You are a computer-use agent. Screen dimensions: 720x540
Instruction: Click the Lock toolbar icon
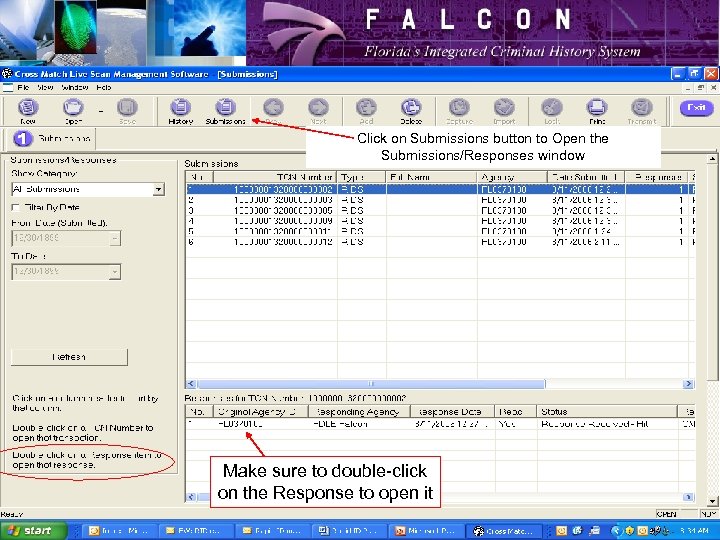coord(552,111)
